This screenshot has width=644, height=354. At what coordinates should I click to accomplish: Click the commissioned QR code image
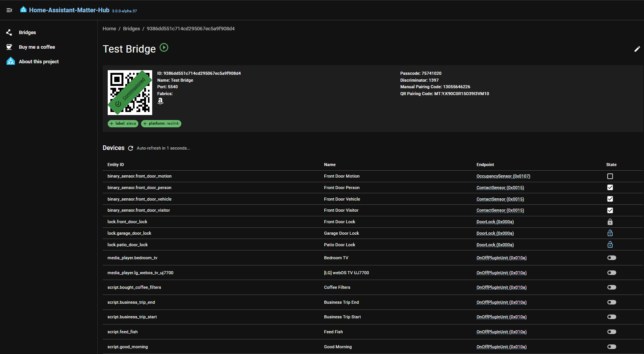point(130,92)
